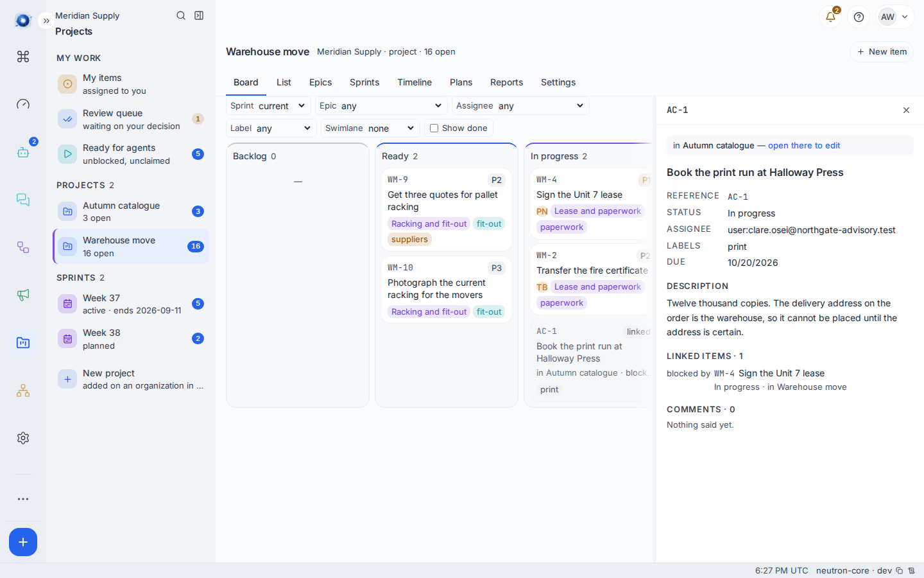Expand the navigation rail chevron
This screenshot has height=578, width=924.
tap(46, 21)
